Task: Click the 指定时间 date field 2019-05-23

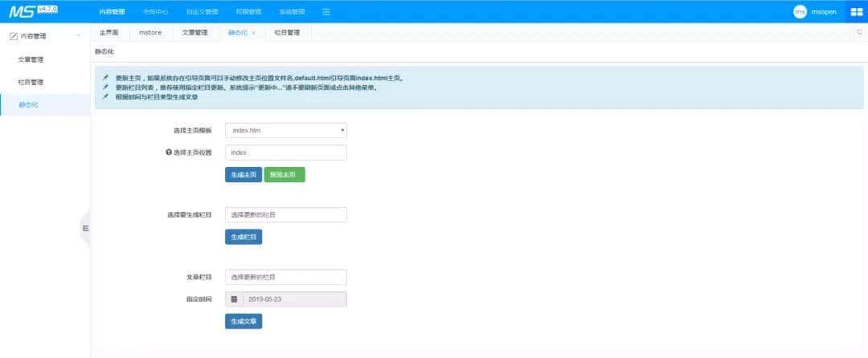Action: (294, 299)
